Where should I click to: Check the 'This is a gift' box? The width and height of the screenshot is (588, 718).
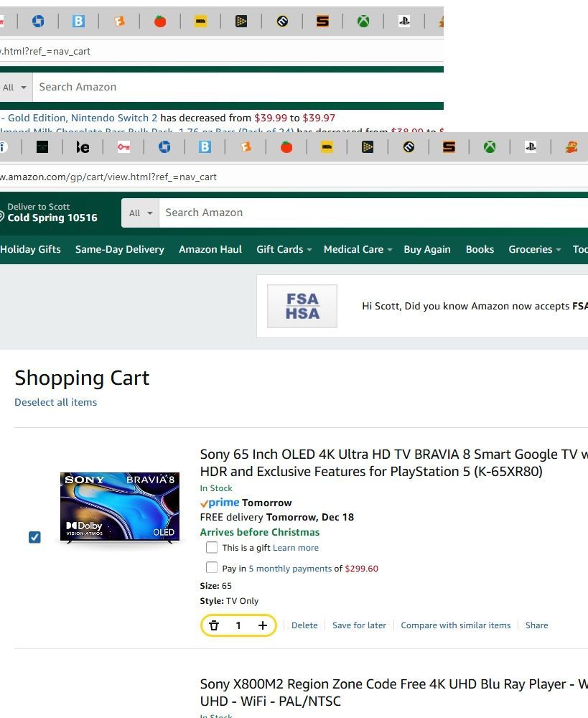[x=212, y=547]
